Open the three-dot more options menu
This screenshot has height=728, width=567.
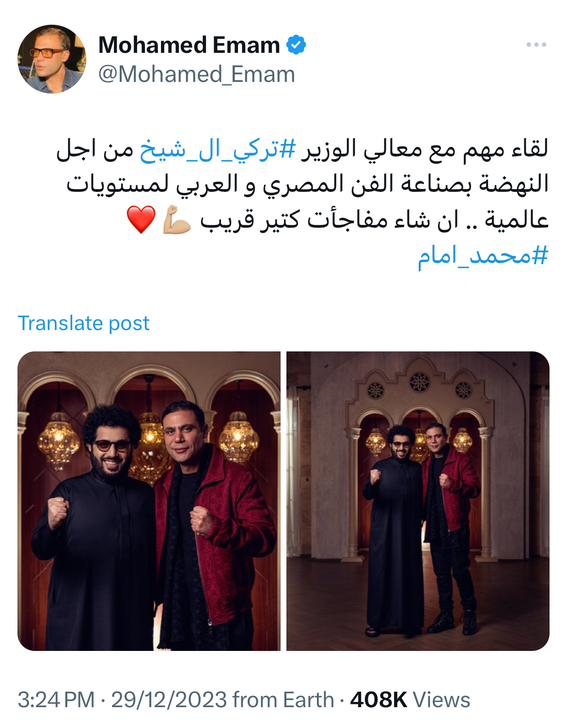click(536, 45)
